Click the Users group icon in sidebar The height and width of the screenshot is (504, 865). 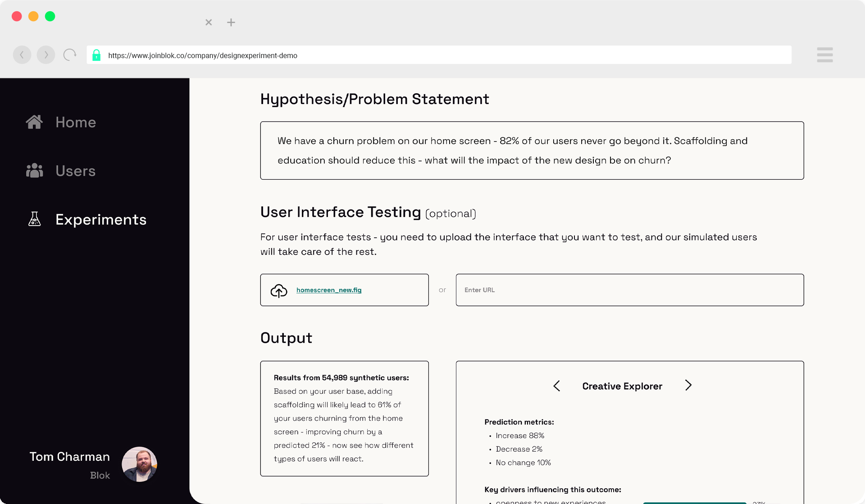click(34, 171)
